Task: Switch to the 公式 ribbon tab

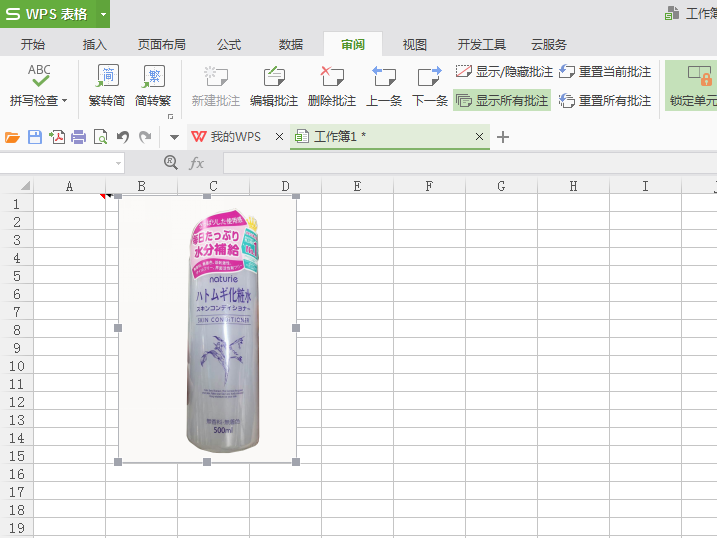Action: 229,44
